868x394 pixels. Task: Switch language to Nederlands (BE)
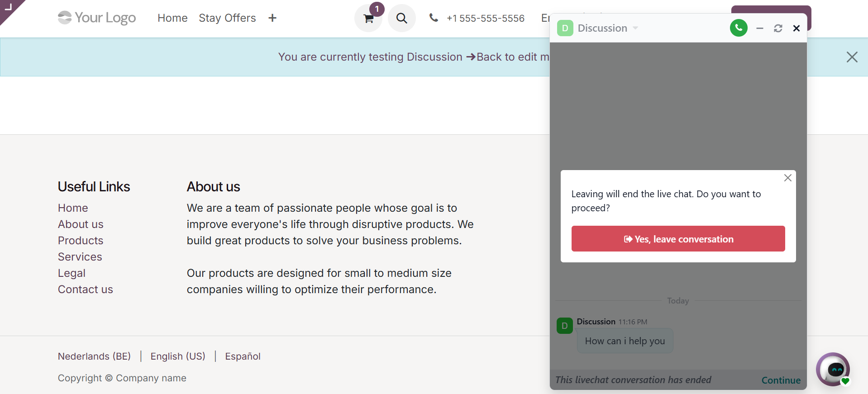click(x=94, y=356)
